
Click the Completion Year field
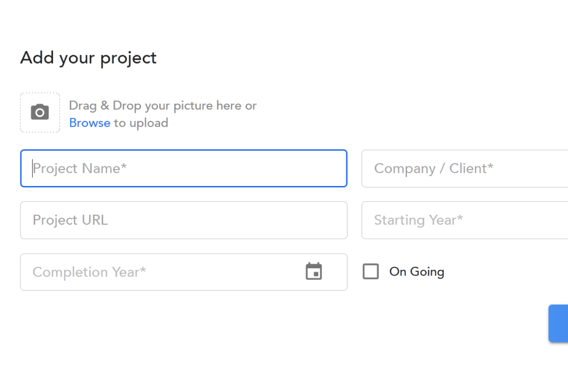coord(184,272)
